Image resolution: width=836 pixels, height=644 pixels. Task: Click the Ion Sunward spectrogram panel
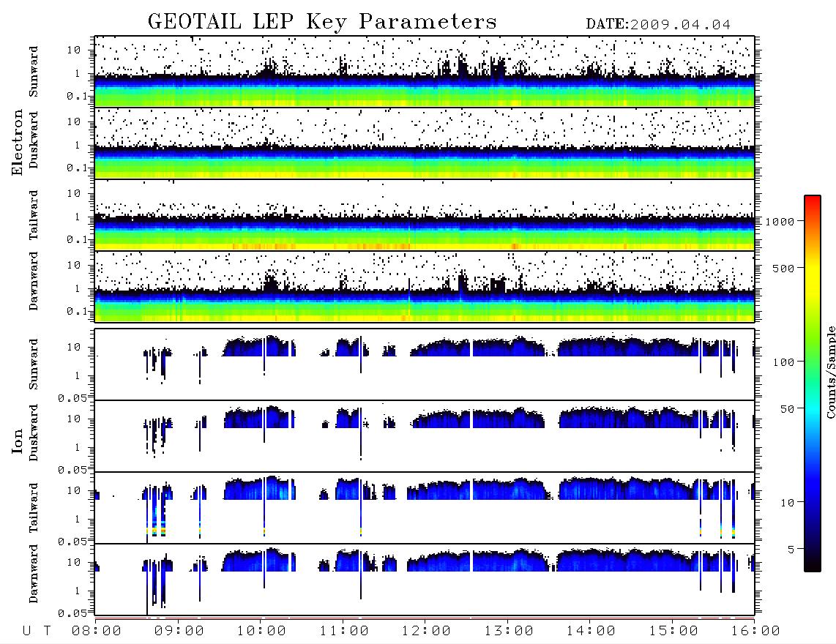pyautogui.click(x=425, y=364)
